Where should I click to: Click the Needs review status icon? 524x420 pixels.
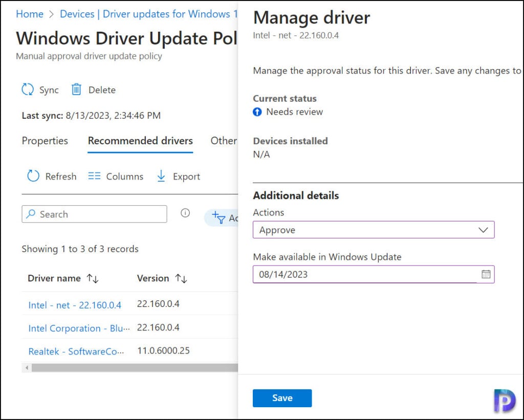(257, 112)
